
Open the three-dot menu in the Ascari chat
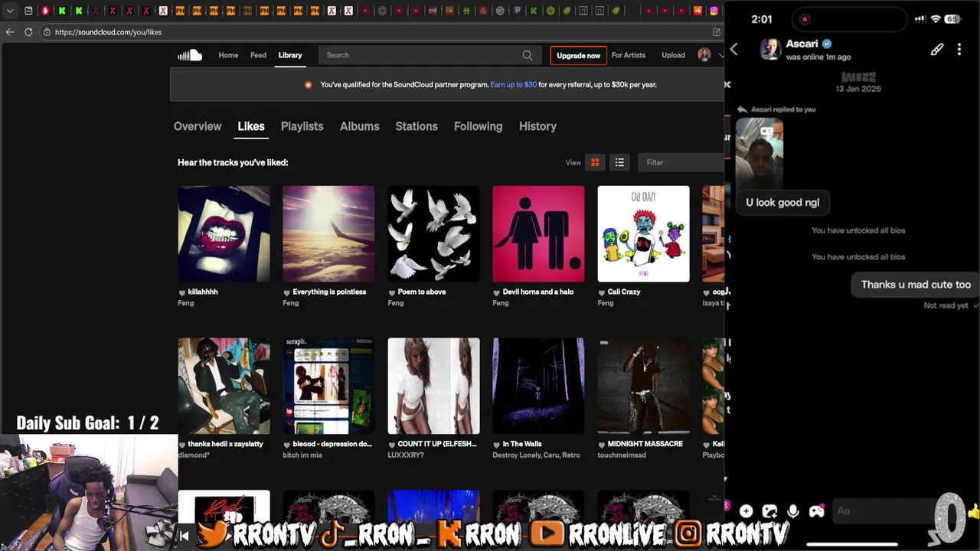[x=959, y=50]
